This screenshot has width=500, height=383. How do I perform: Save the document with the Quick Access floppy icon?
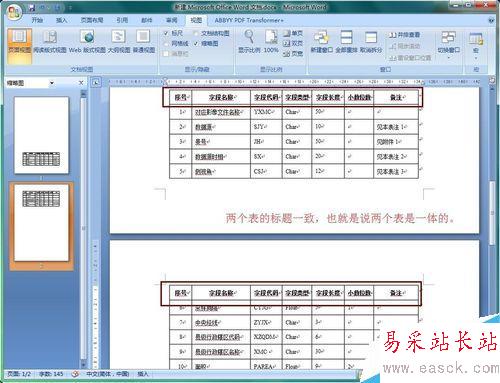(x=32, y=7)
